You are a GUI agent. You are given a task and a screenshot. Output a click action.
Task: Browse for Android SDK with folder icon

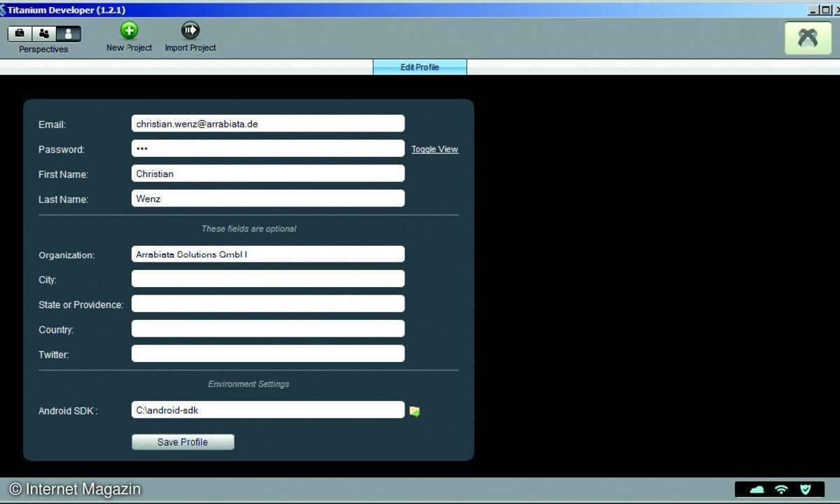[x=414, y=411]
